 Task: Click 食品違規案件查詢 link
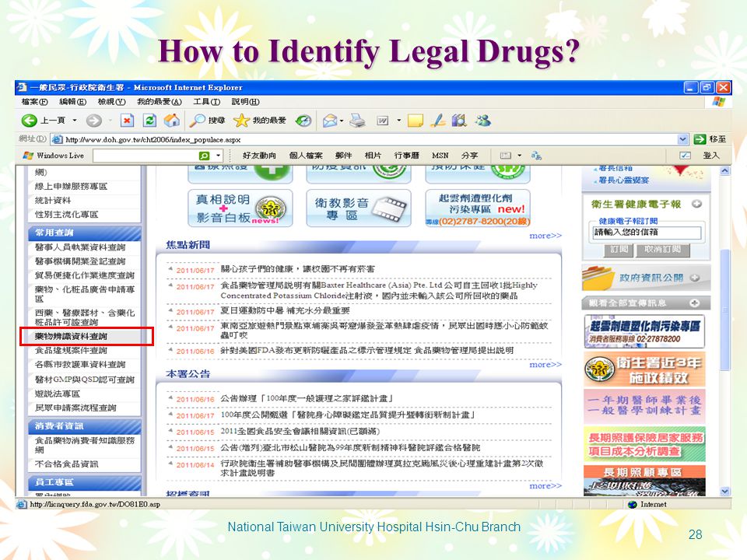pos(71,351)
